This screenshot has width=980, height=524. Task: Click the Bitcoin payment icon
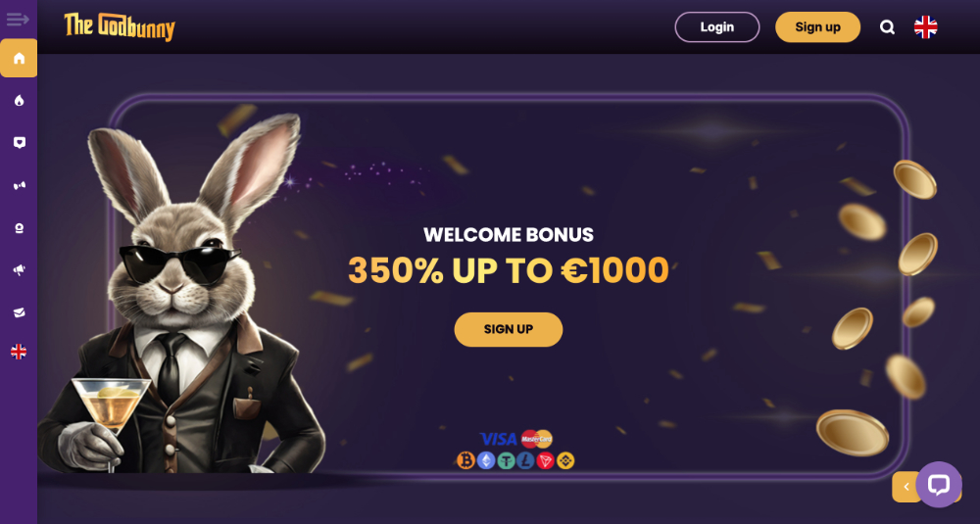tap(465, 461)
